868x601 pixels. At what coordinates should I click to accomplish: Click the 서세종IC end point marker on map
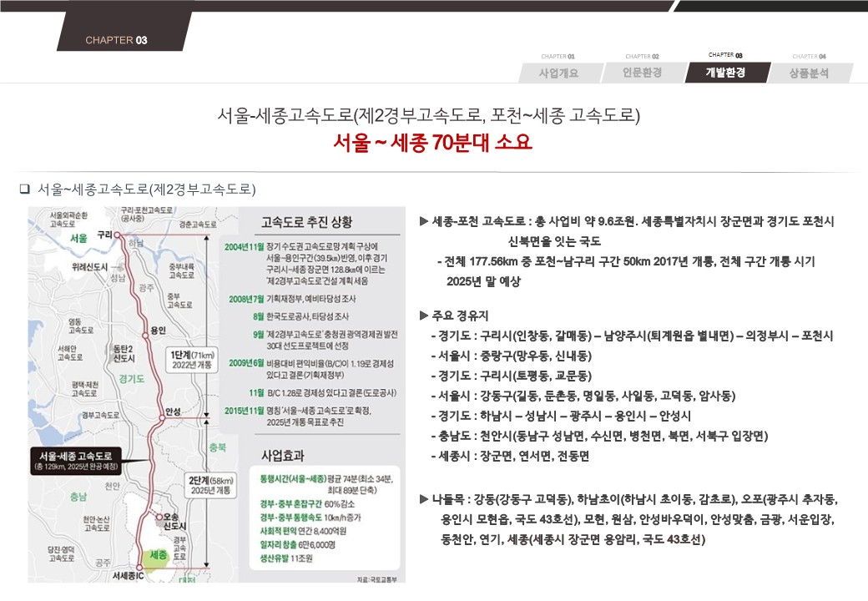point(139,568)
